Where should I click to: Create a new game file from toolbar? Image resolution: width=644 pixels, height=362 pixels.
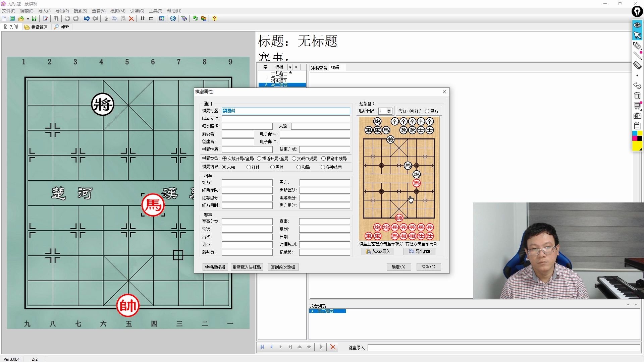click(x=4, y=19)
